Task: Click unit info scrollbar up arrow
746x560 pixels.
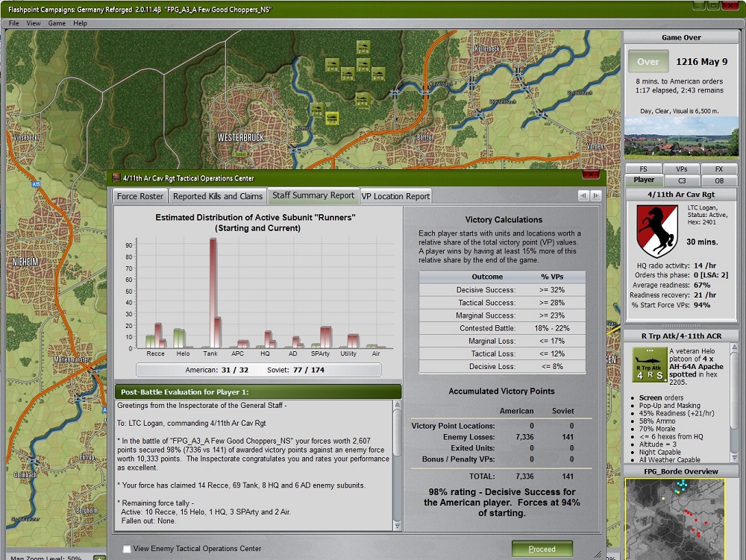Action: (734, 348)
